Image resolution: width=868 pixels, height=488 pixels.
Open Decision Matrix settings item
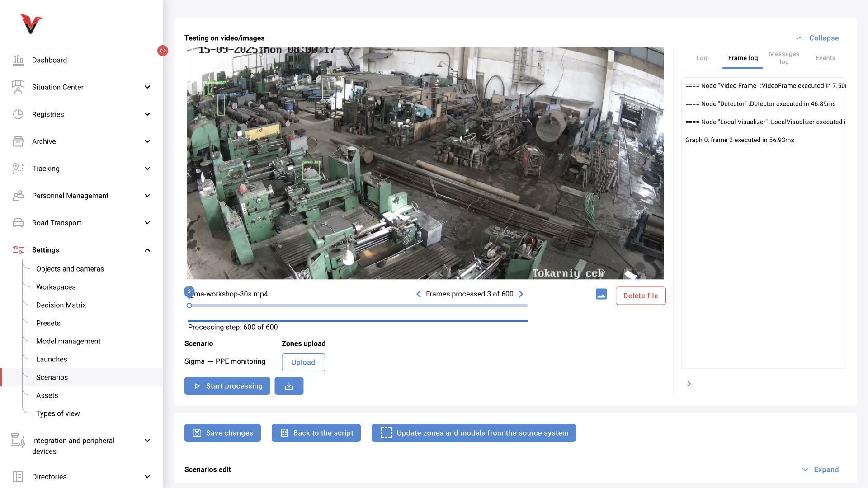coord(61,305)
